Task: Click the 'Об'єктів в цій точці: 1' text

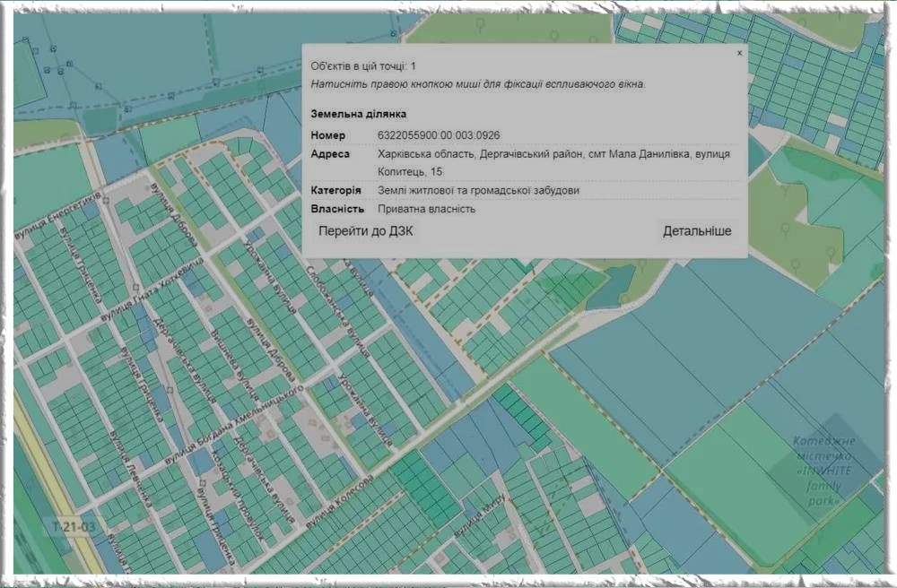Action: tap(363, 66)
